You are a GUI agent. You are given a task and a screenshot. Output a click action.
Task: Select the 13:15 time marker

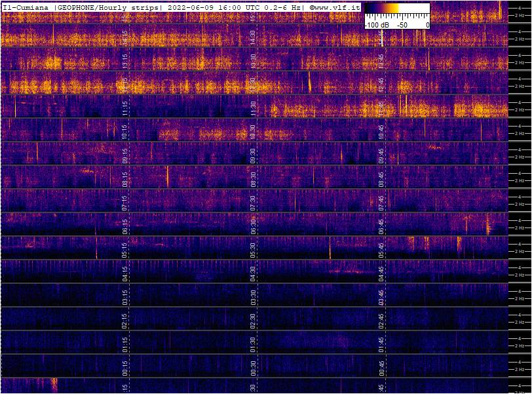[125, 62]
